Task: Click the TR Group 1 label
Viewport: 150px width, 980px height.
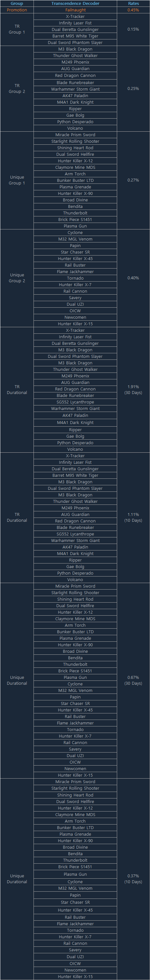Action: (x=17, y=29)
